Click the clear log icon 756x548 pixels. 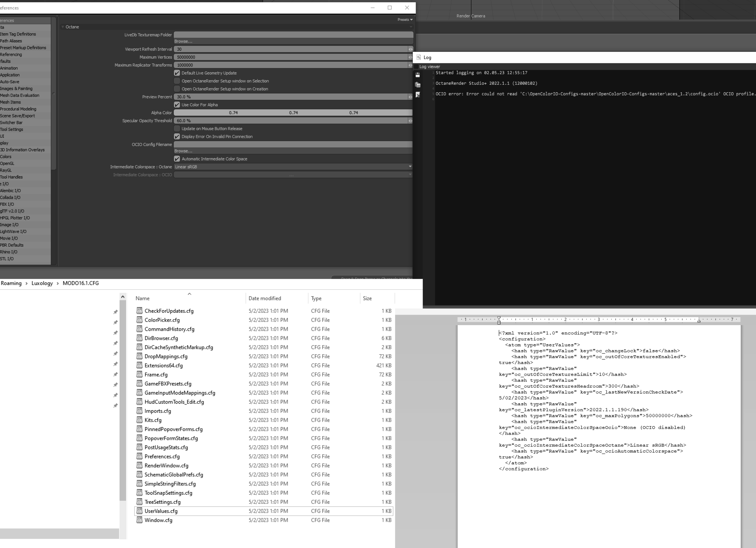pyautogui.click(x=418, y=95)
